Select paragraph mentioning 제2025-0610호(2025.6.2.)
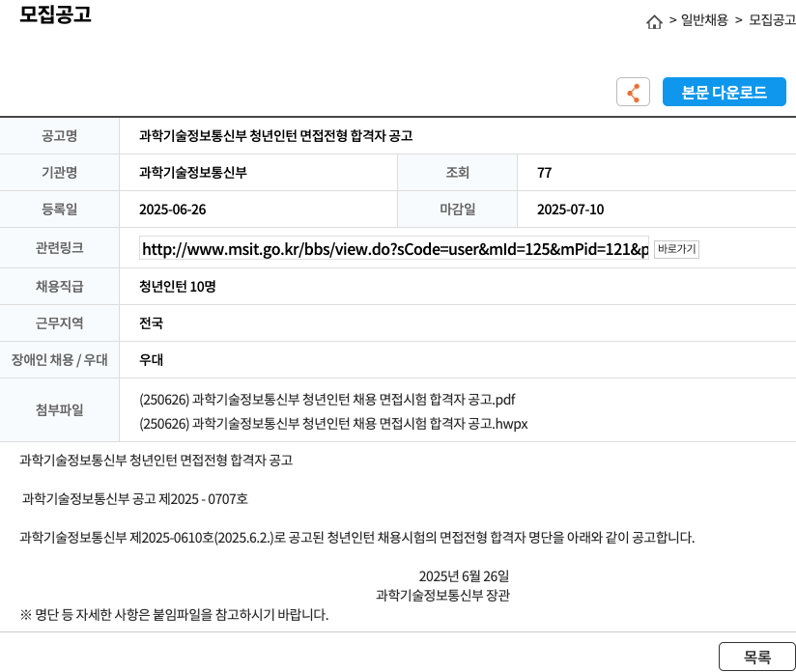The image size is (796, 672). [x=356, y=538]
